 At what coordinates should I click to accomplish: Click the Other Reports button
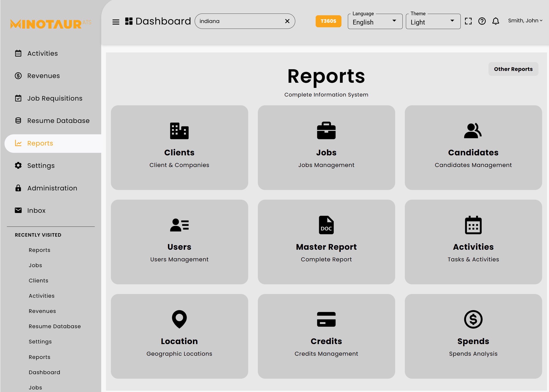tap(513, 69)
